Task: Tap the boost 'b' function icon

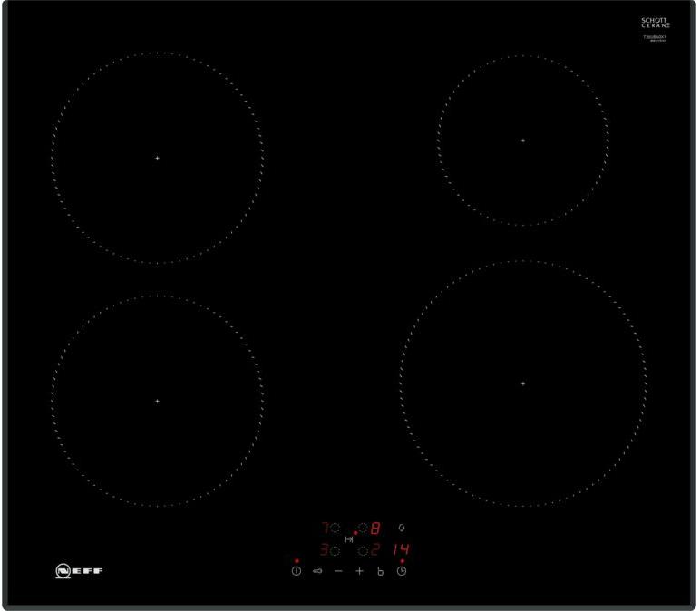Action: point(381,571)
